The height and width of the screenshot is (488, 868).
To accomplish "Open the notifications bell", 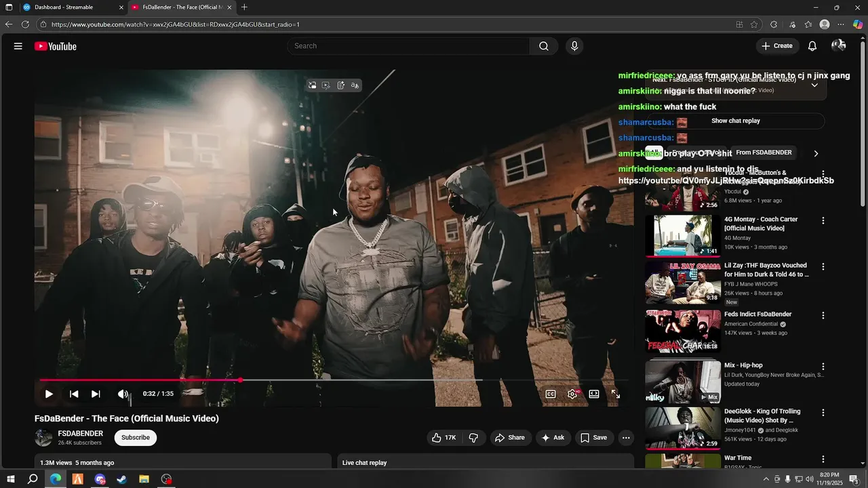I will click(x=812, y=46).
